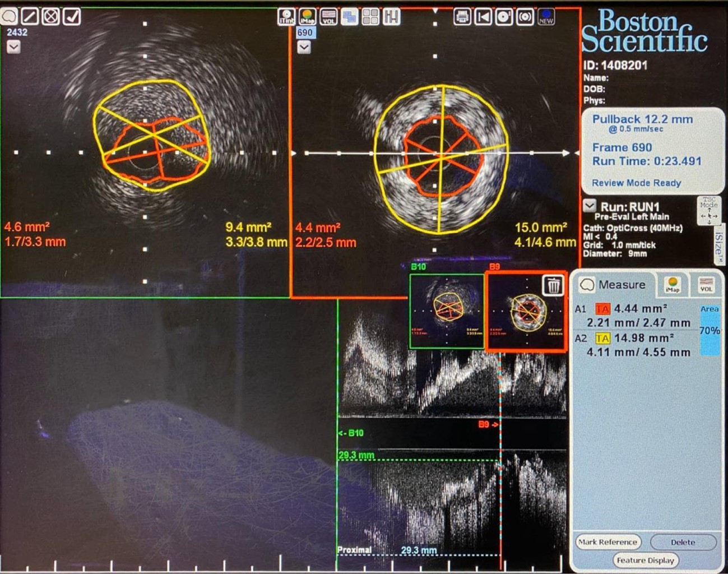Screen dimensions: 728x574
Task: Expand the dropdown under frame 2432
Action: [x=13, y=47]
